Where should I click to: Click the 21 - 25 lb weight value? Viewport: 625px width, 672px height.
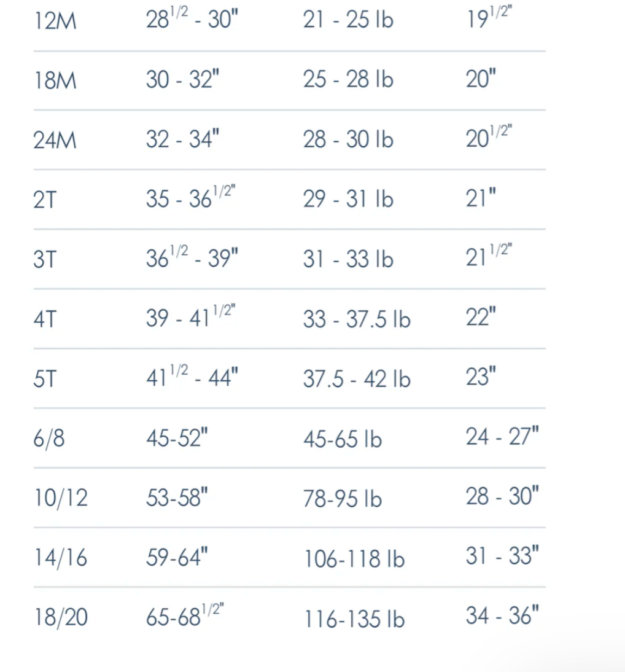pyautogui.click(x=348, y=20)
